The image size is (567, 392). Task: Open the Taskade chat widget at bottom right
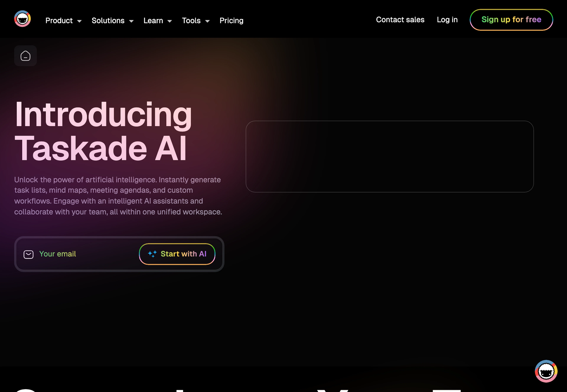[546, 371]
